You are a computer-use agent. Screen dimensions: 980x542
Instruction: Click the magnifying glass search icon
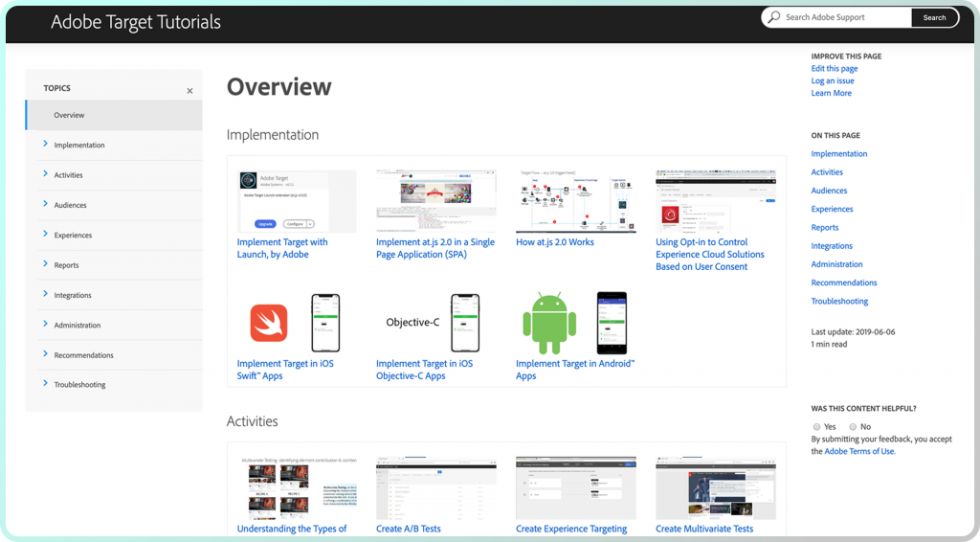tap(774, 17)
